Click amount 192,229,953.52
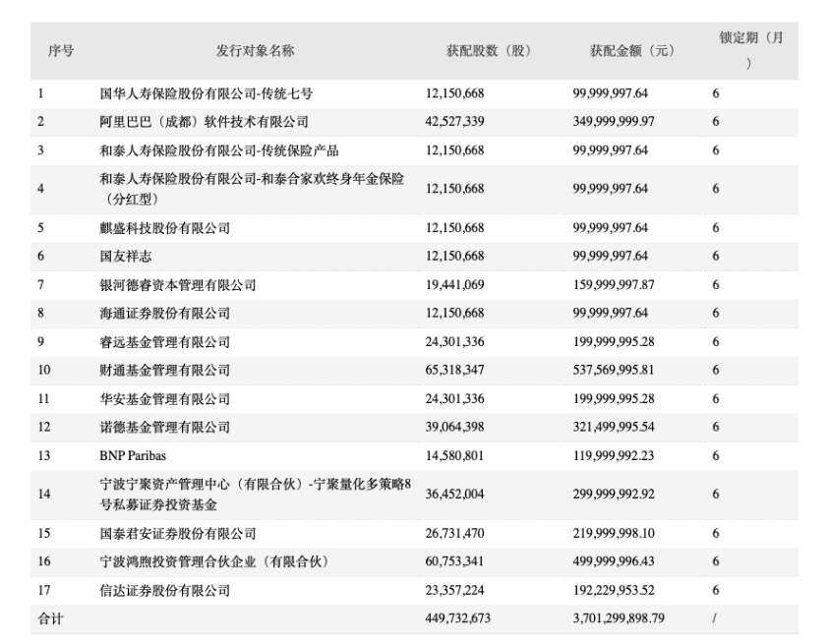The image size is (829, 644). coord(614,590)
